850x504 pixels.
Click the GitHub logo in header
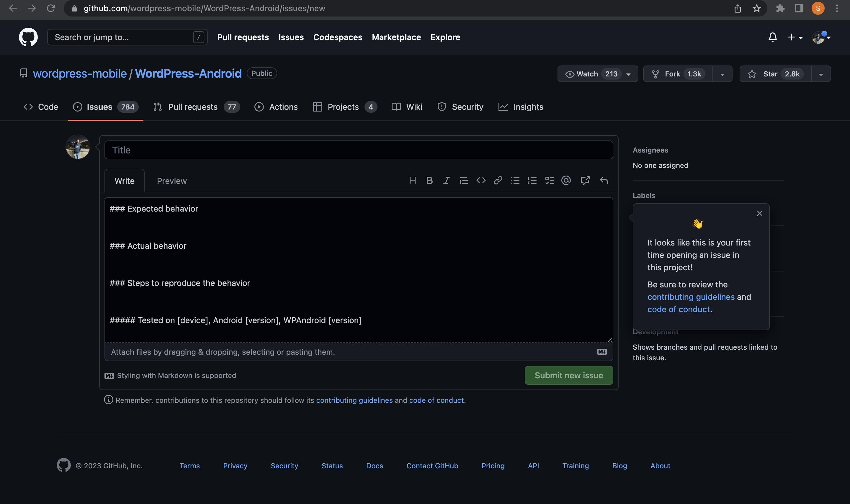[28, 37]
